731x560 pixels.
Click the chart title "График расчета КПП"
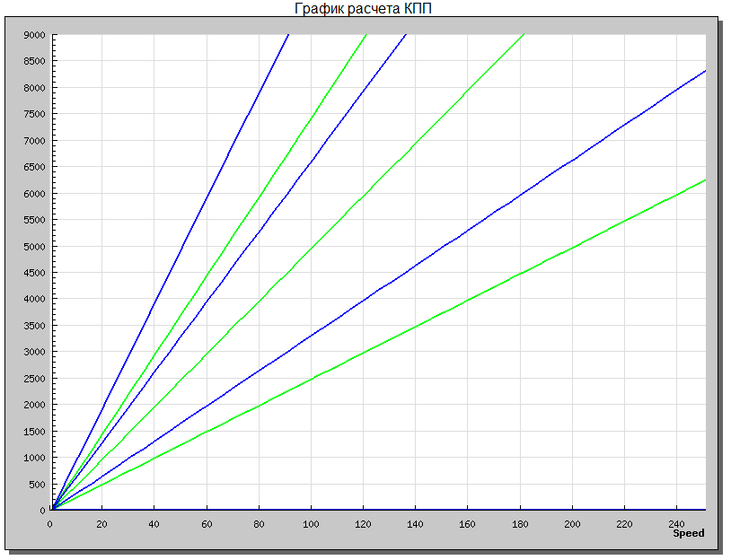point(365,9)
